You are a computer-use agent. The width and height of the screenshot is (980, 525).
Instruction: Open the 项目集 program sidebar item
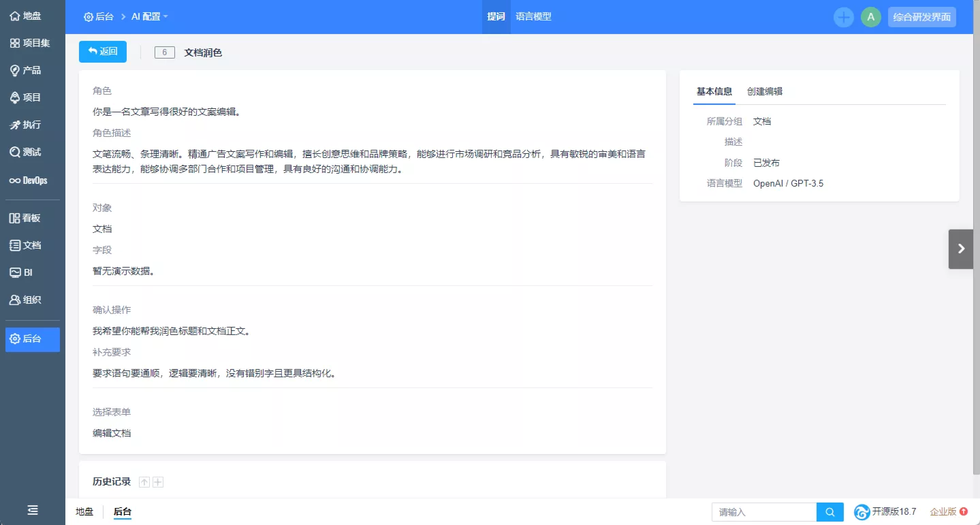click(30, 43)
